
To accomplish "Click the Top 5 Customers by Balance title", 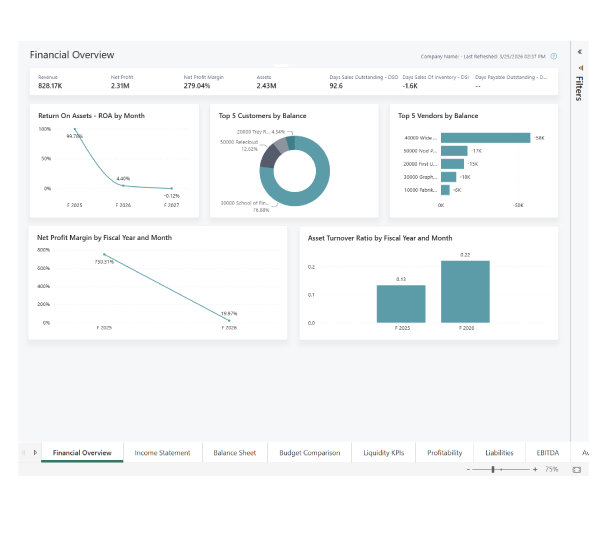I will pos(262,116).
